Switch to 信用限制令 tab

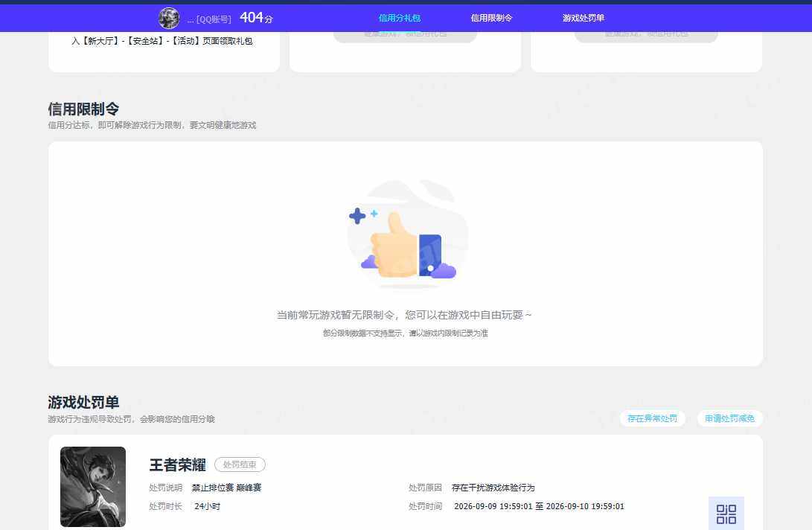coord(491,18)
